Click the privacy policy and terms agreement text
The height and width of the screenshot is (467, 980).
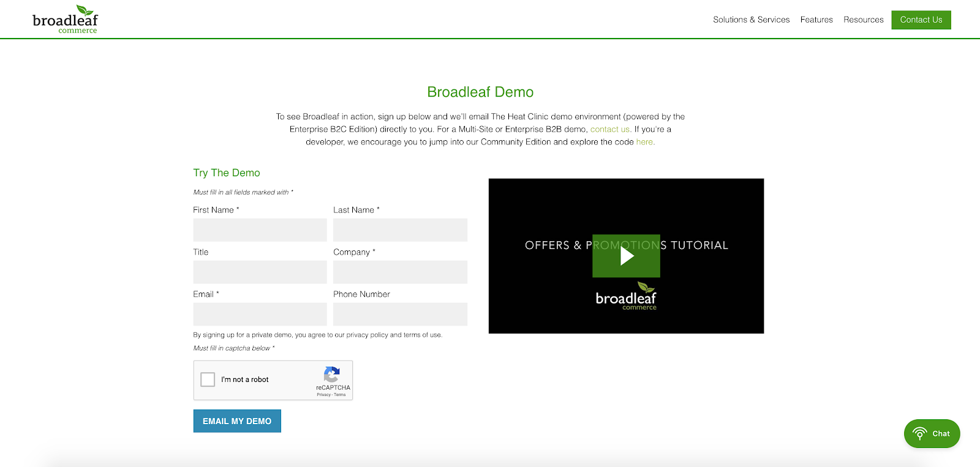[x=318, y=335]
